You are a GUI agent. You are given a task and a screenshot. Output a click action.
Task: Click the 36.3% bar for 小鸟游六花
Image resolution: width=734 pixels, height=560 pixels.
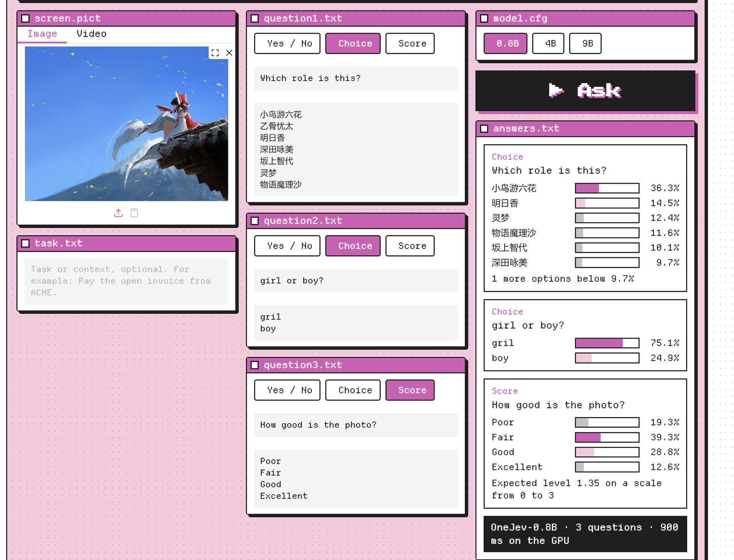point(607,188)
